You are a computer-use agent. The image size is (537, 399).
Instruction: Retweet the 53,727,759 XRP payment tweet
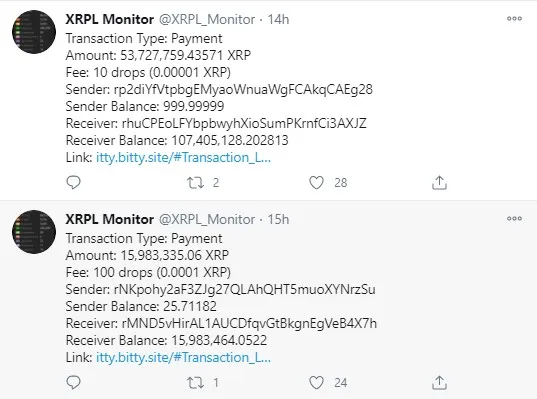tap(196, 183)
